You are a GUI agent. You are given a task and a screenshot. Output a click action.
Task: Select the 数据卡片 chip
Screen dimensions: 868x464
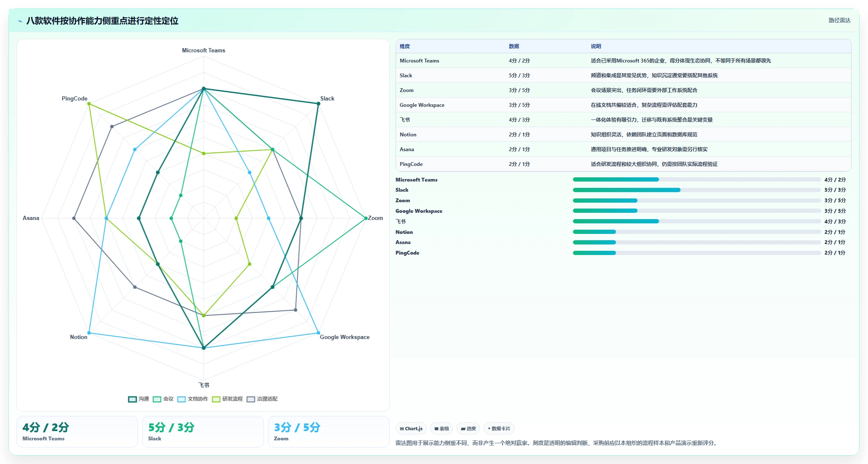pyautogui.click(x=499, y=429)
